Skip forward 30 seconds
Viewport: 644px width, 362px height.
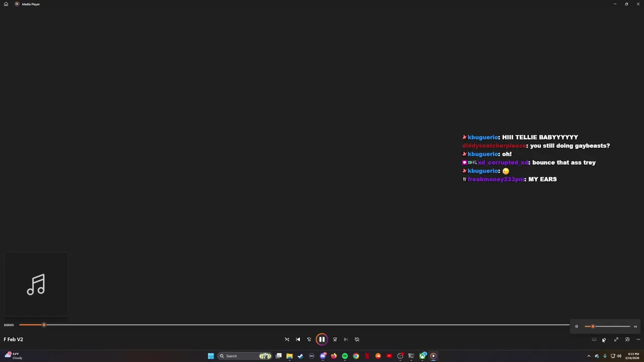click(335, 339)
